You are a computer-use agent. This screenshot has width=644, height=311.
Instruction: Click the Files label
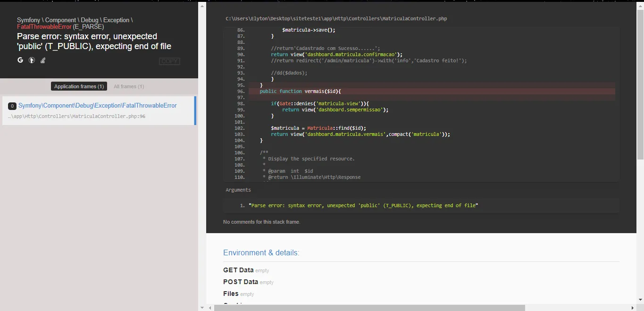coord(230,294)
